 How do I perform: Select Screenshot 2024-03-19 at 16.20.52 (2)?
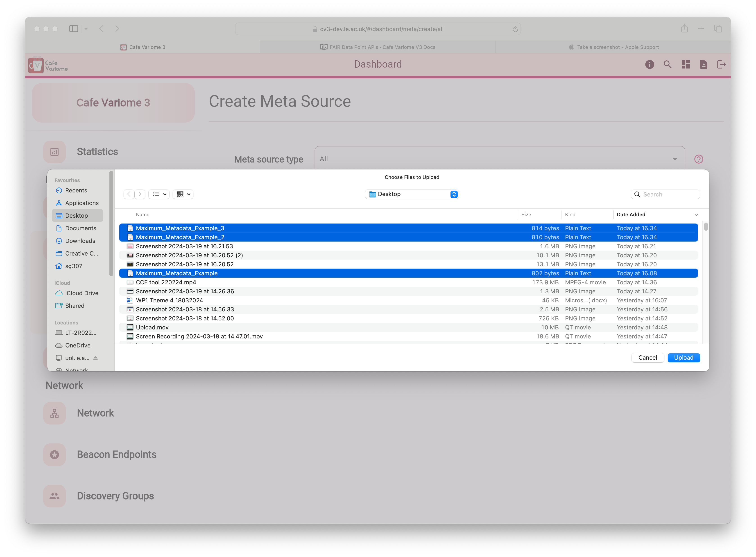(408, 255)
